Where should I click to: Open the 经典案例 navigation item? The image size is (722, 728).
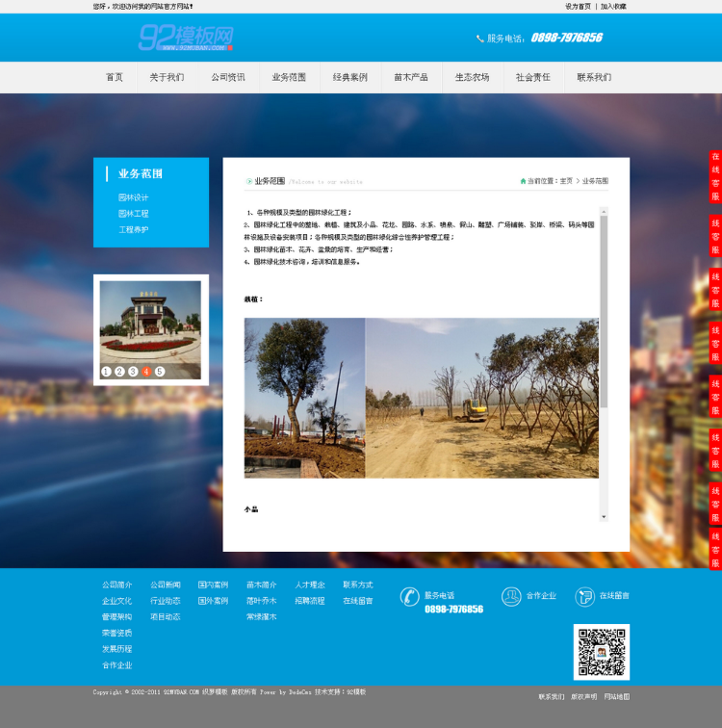pos(350,78)
